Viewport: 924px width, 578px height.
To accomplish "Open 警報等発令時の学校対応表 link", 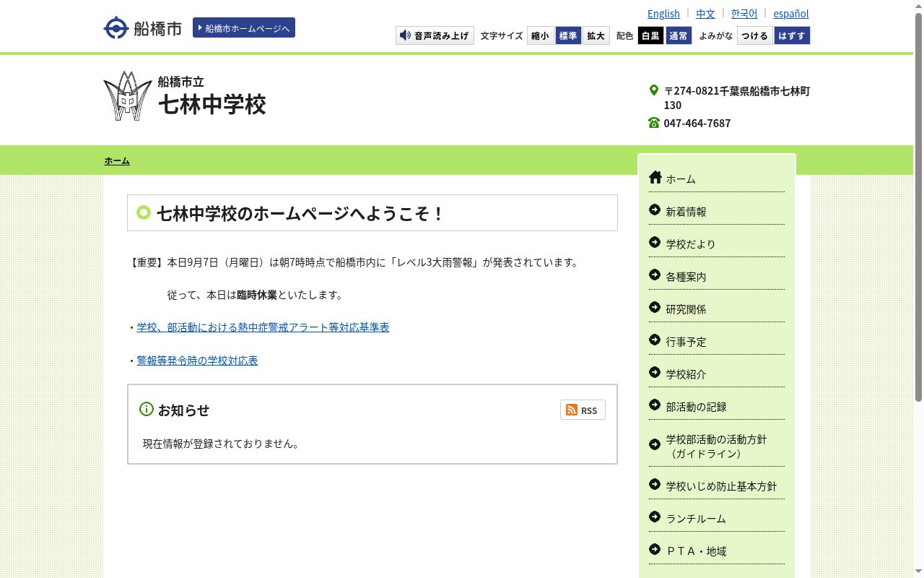I will pos(197,360).
